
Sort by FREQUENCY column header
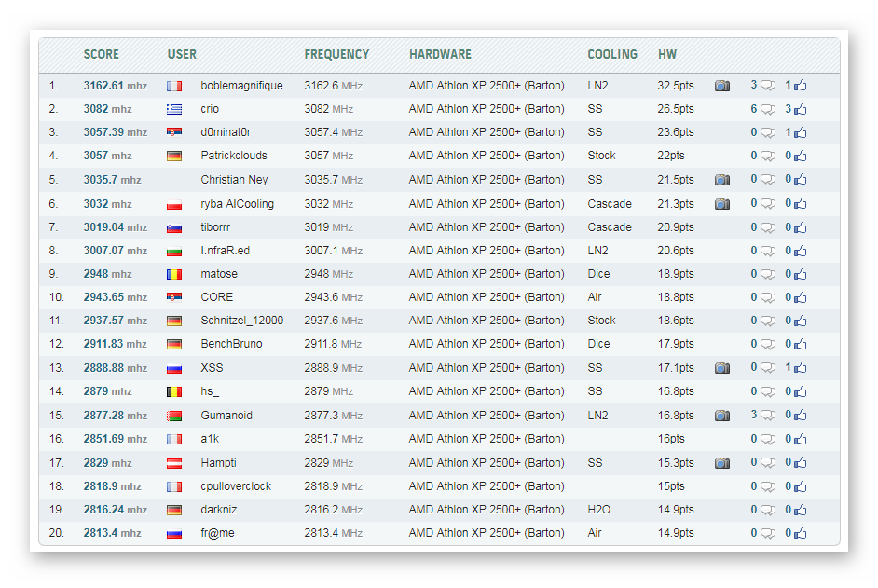pos(336,54)
